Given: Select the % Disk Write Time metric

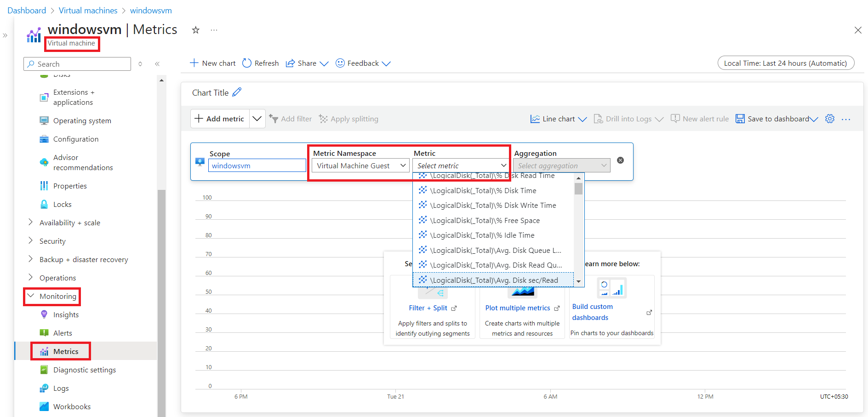Looking at the screenshot, I should click(x=494, y=205).
